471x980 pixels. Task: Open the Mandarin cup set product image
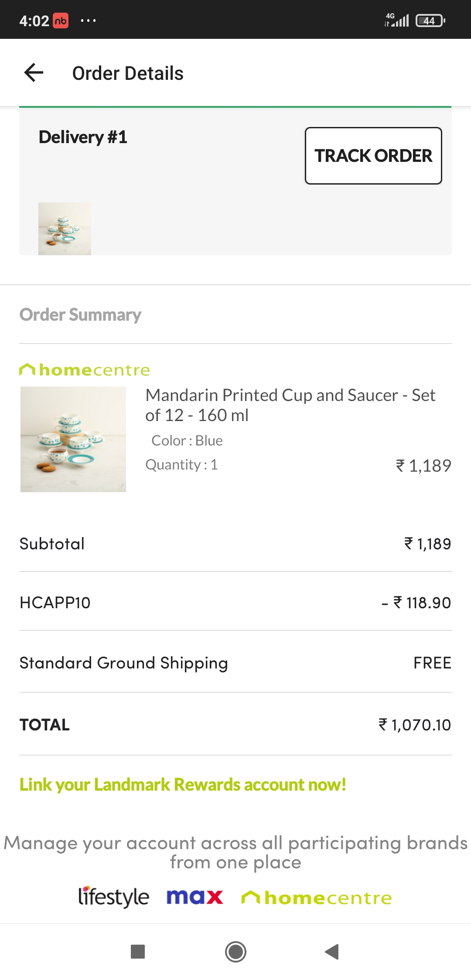point(73,439)
